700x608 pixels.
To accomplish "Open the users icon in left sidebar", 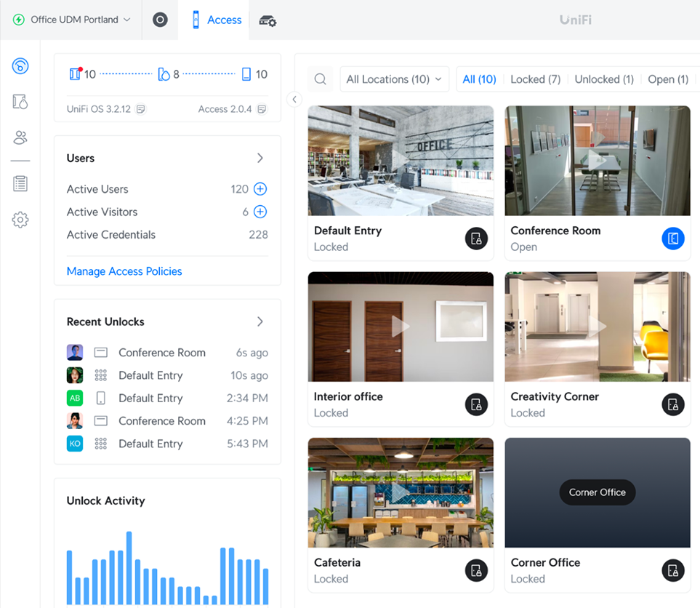I will (x=20, y=137).
